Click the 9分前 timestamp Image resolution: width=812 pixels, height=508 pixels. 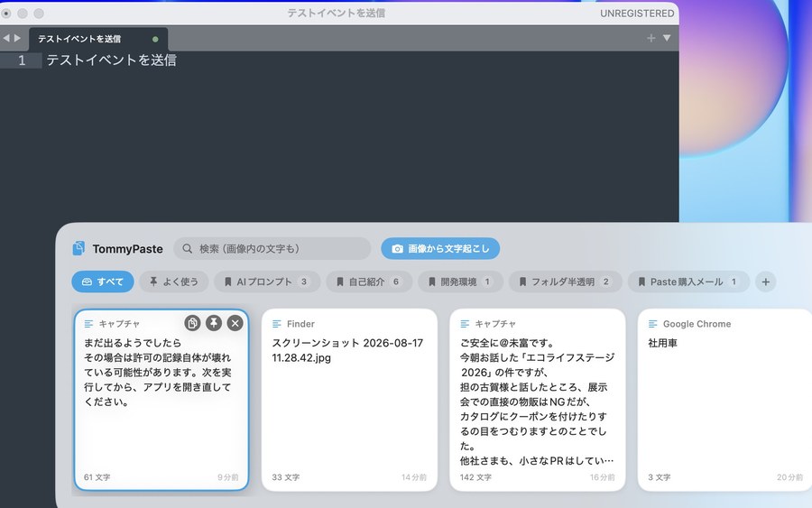pos(228,477)
